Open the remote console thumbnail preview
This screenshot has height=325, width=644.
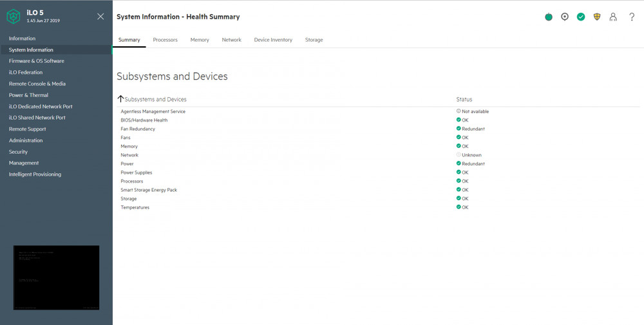(56, 277)
